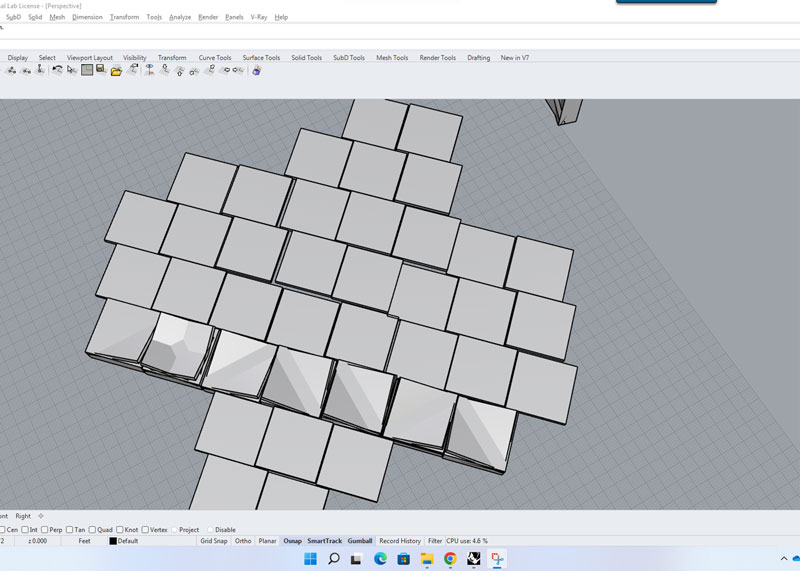Open Microsoft Store from the taskbar
Screen dimensions: 800x571
(x=404, y=559)
